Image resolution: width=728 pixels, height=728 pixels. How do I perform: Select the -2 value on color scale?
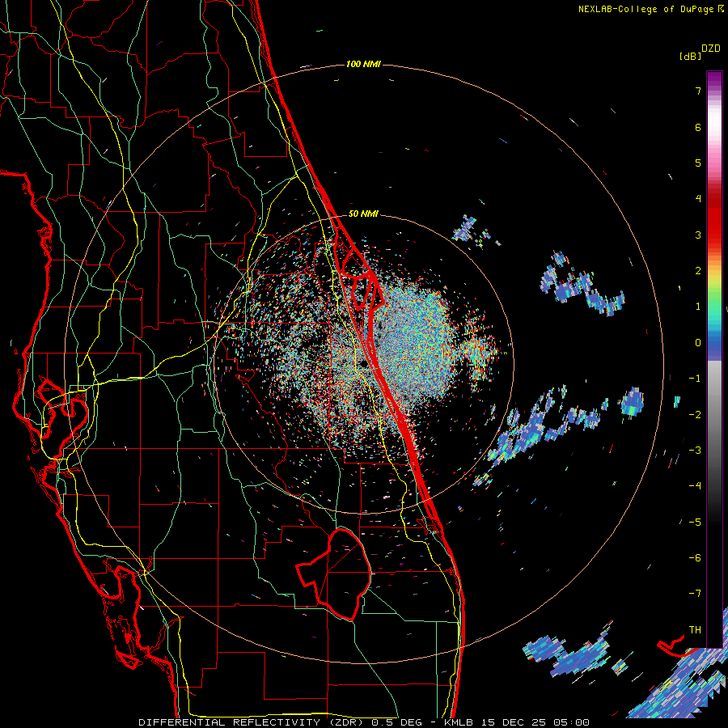[x=695, y=415]
